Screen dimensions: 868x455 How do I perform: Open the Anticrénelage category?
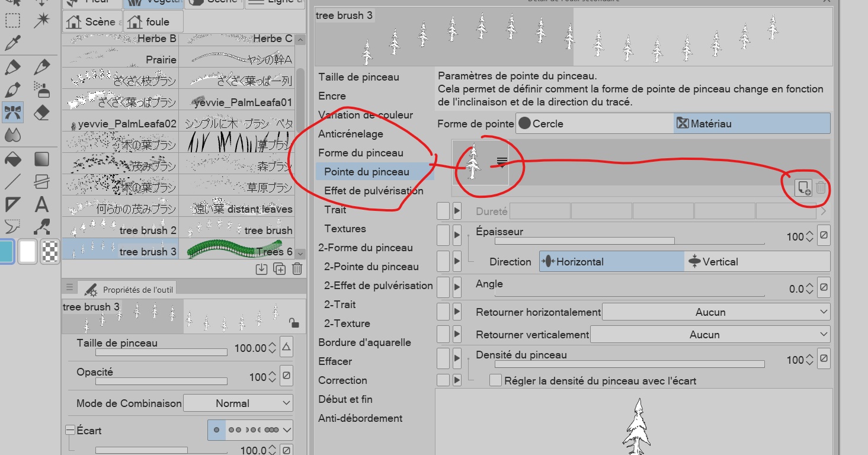pos(351,134)
